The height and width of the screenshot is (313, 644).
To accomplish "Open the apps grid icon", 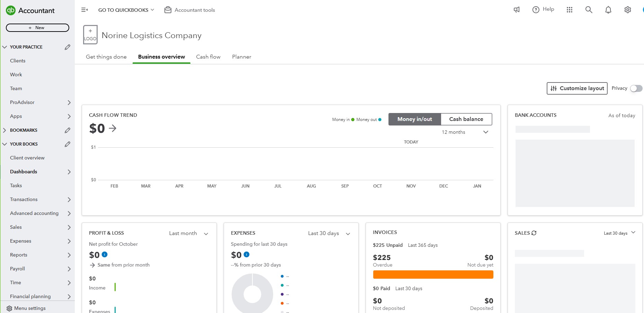I will pos(569,10).
